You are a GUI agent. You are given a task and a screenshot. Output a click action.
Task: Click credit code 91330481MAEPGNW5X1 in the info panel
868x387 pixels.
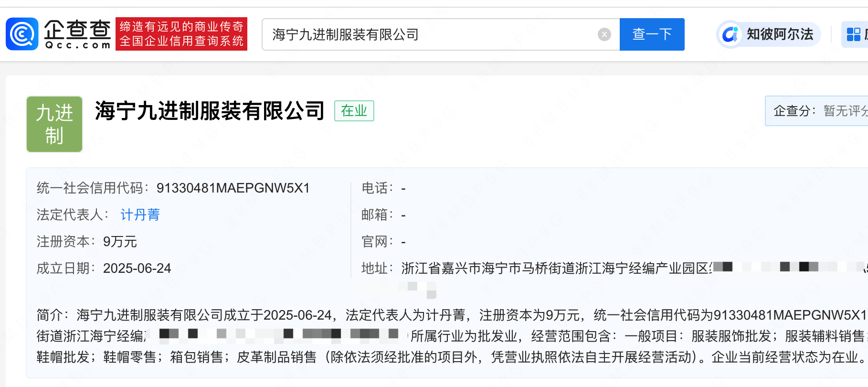click(233, 188)
